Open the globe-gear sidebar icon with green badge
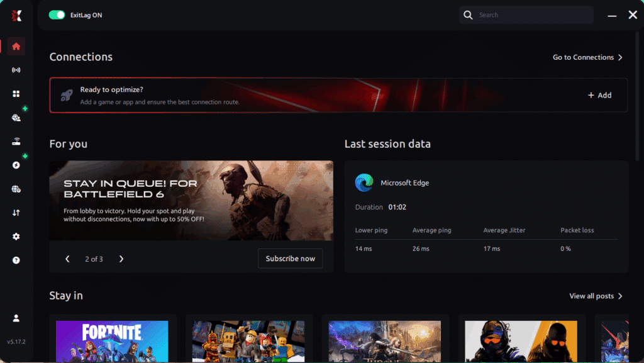 click(16, 118)
